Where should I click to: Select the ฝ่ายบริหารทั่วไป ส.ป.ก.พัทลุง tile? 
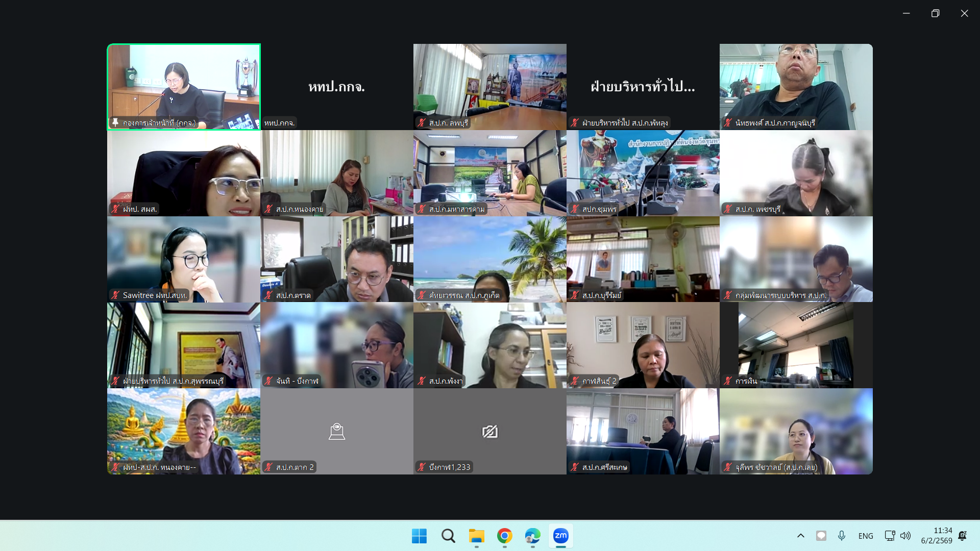pos(643,87)
